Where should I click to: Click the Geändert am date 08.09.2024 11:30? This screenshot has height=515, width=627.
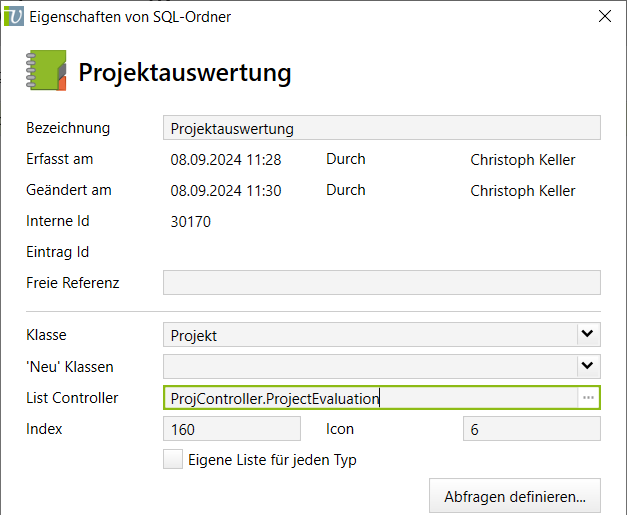point(226,191)
